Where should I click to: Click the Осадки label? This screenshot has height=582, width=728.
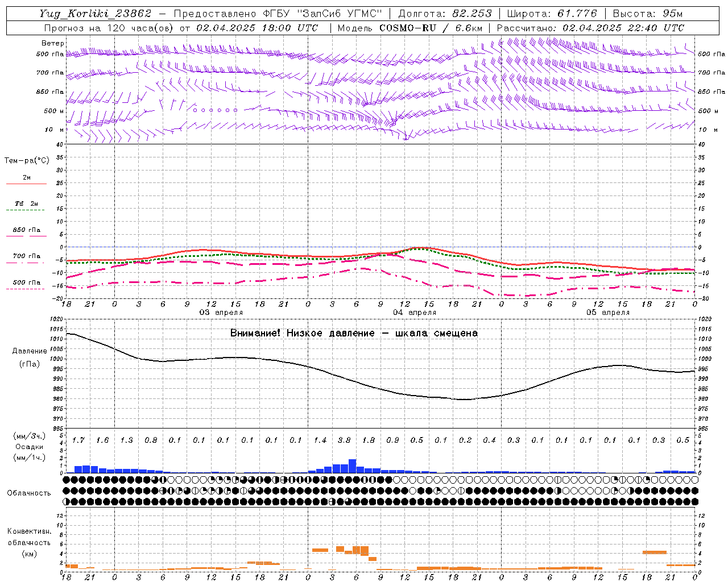(30, 447)
